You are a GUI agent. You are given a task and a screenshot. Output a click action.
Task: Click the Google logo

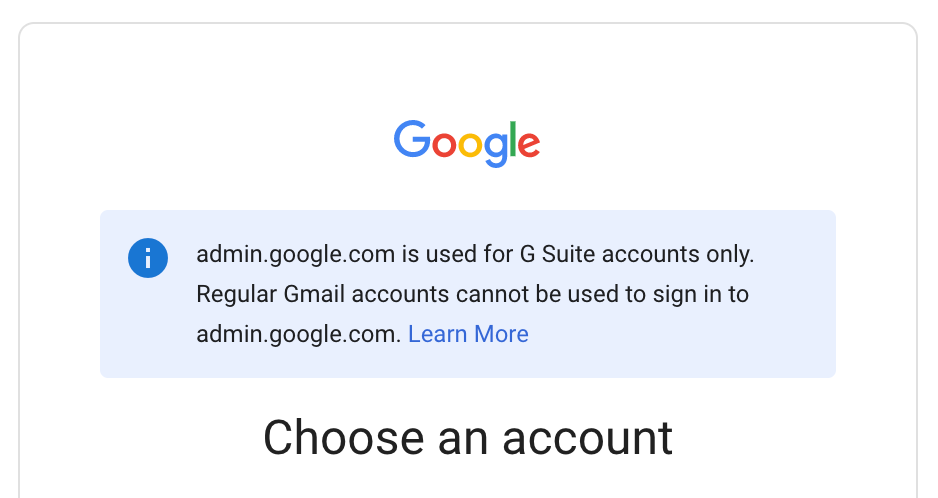tap(467, 144)
